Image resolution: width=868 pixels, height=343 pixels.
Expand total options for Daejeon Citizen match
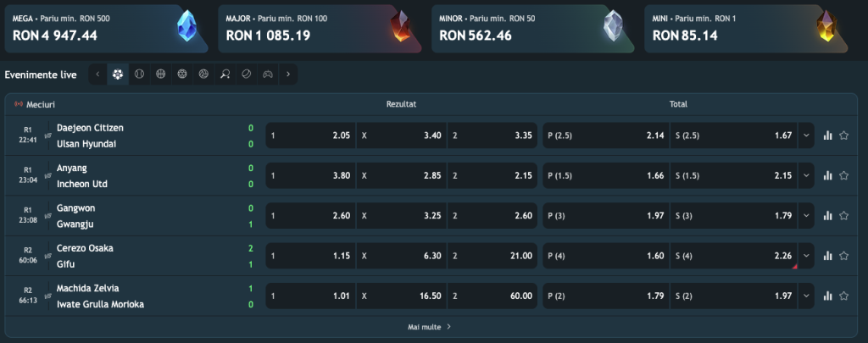(x=806, y=136)
